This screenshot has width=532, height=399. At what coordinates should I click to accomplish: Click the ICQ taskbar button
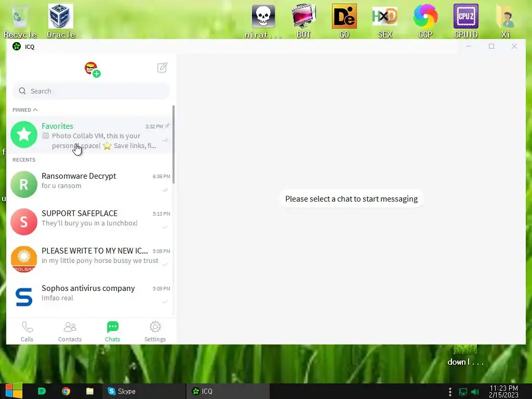coord(228,391)
